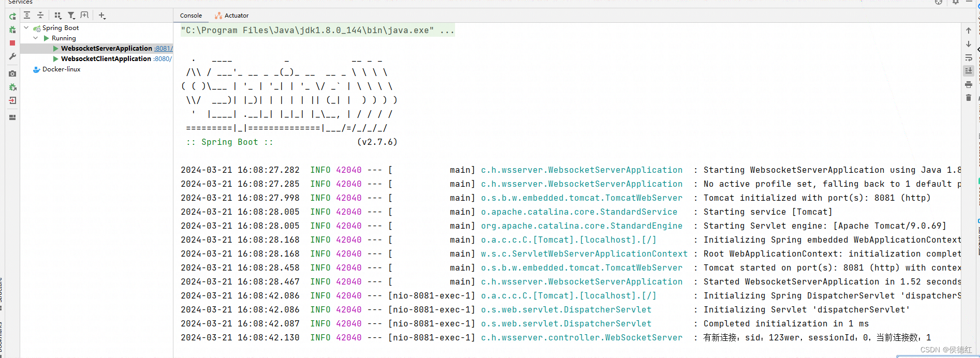The image size is (980, 358).
Task: Collapse the Running group node
Action: coord(36,38)
